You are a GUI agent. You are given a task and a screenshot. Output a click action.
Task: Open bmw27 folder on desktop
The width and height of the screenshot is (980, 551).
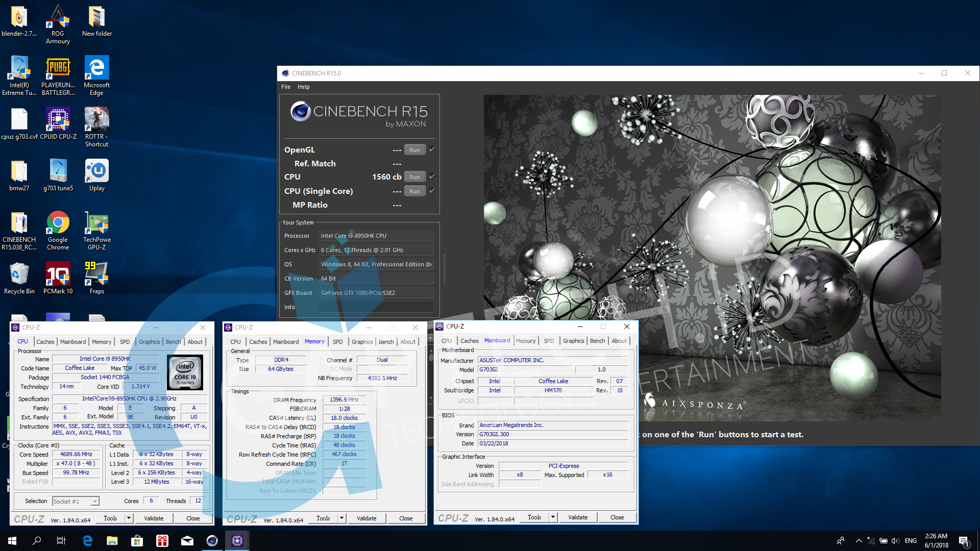pos(19,176)
